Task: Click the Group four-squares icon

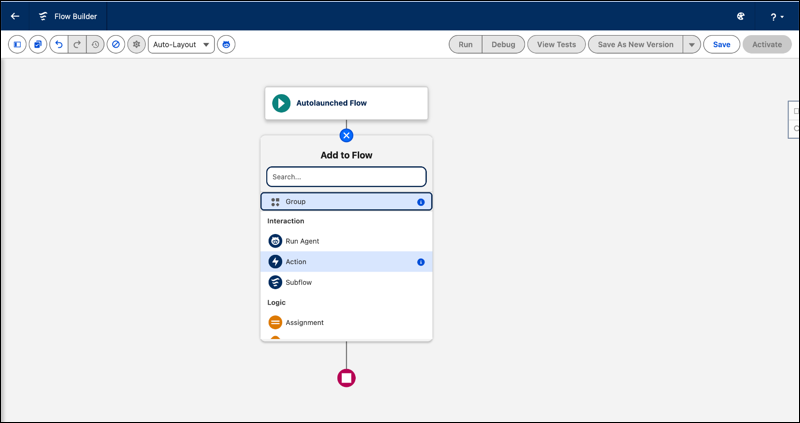Action: click(x=276, y=202)
